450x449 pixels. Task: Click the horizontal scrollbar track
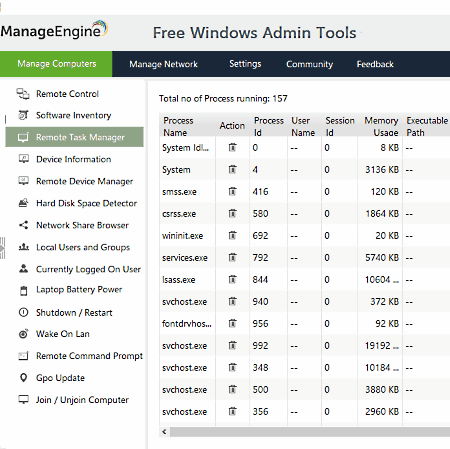coord(310,432)
